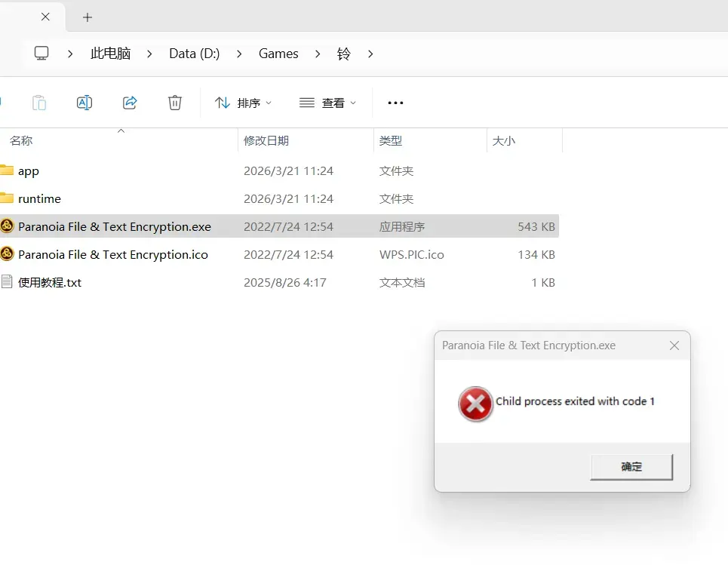Open the three-dot more options menu
The width and height of the screenshot is (728, 565).
pyautogui.click(x=395, y=103)
